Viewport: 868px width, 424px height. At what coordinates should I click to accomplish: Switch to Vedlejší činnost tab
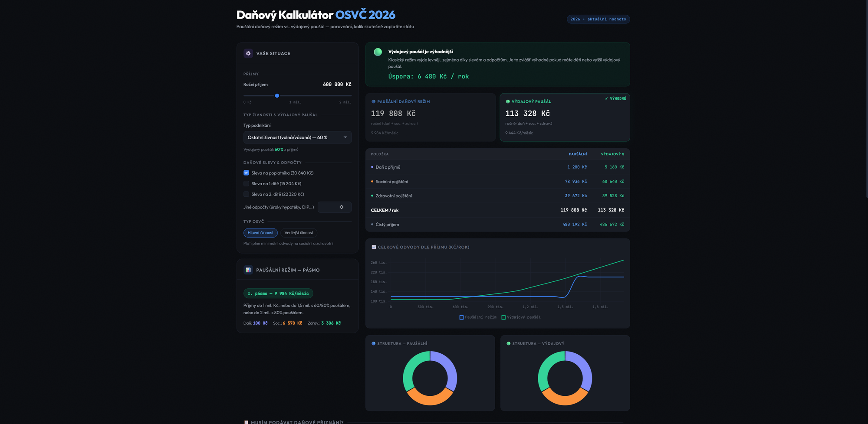coord(299,232)
